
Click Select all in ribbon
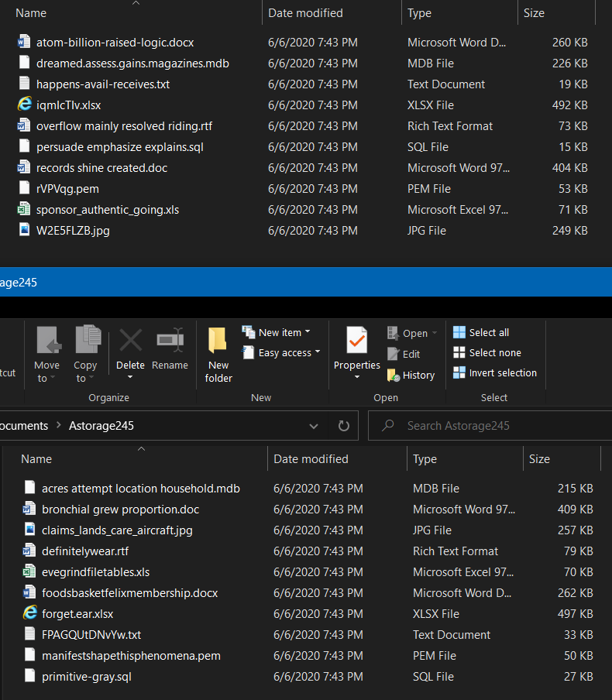[x=481, y=333]
